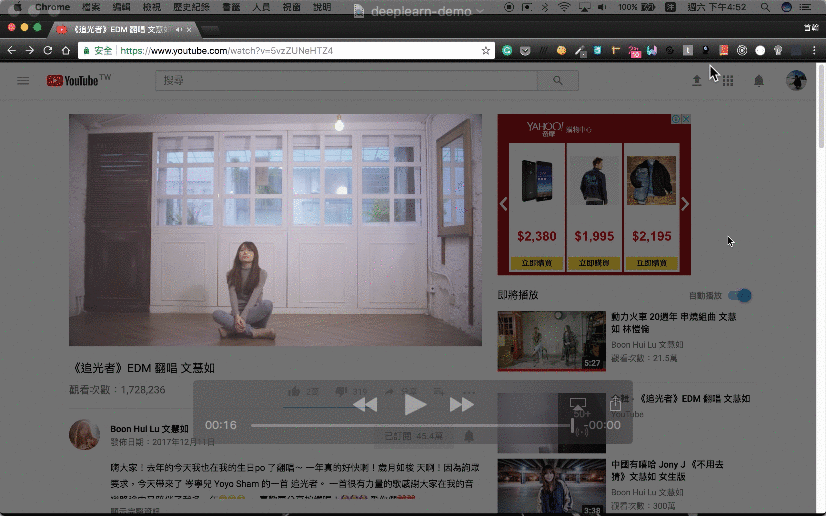Open Spotlight search magnifier

(x=765, y=7)
